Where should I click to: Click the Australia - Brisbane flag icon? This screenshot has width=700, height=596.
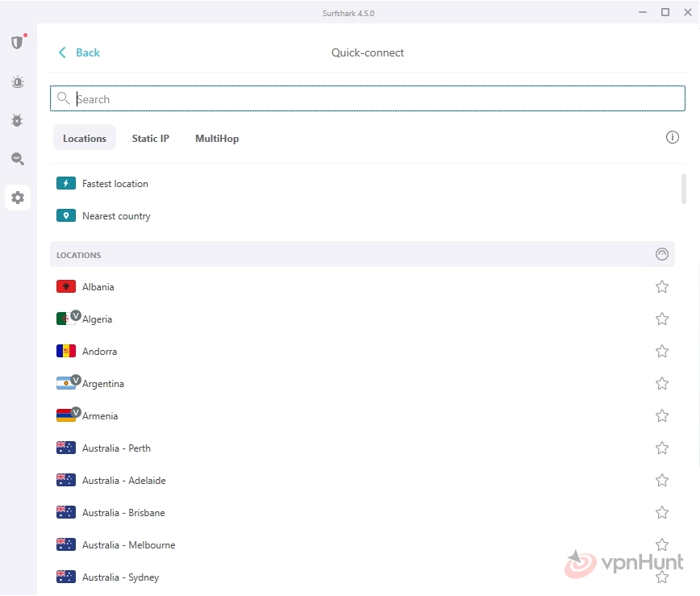tap(66, 512)
